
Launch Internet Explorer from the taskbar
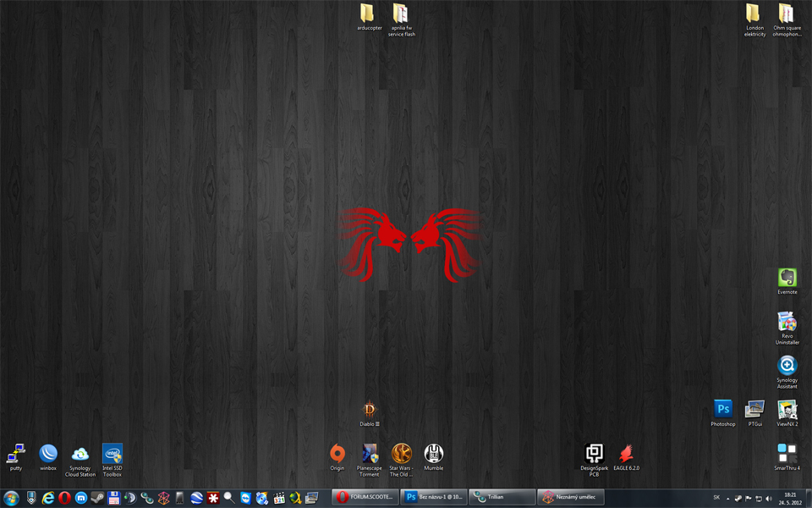pos(48,498)
